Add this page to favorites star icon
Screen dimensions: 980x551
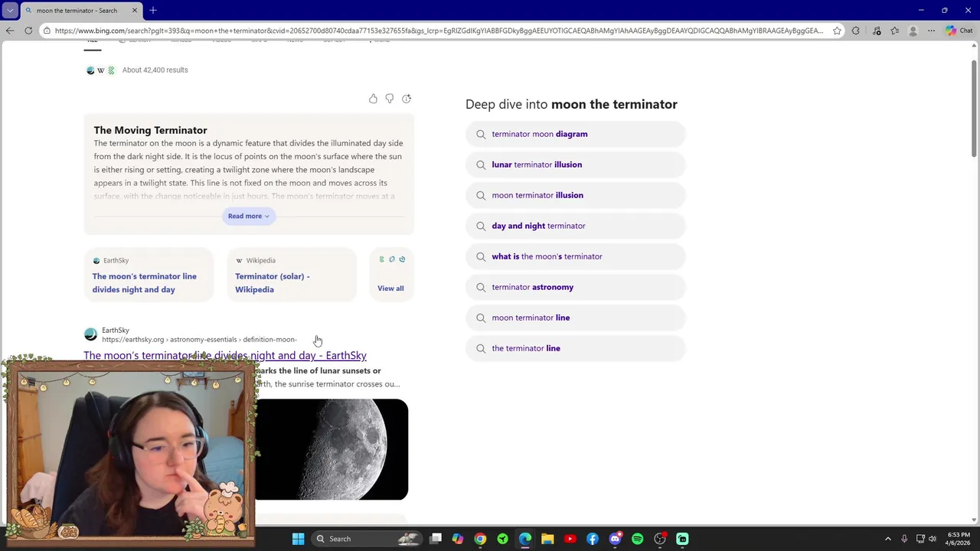coord(837,31)
